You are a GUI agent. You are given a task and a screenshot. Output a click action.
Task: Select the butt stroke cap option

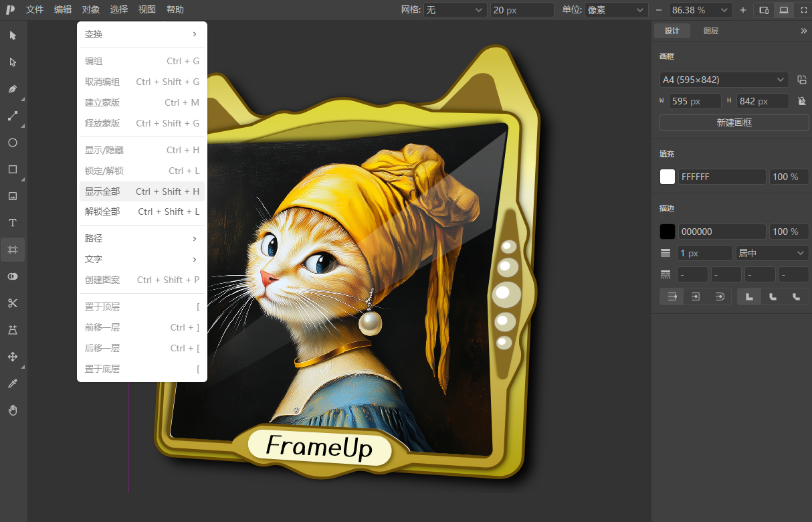672,296
